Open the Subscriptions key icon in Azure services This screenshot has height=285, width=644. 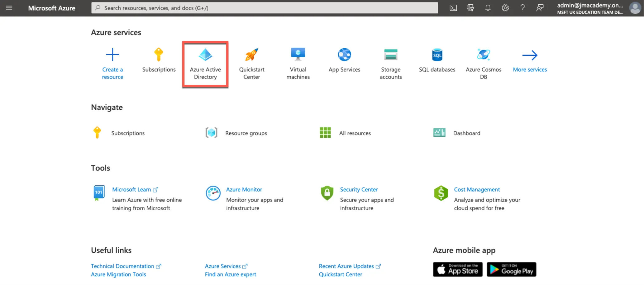(x=159, y=55)
